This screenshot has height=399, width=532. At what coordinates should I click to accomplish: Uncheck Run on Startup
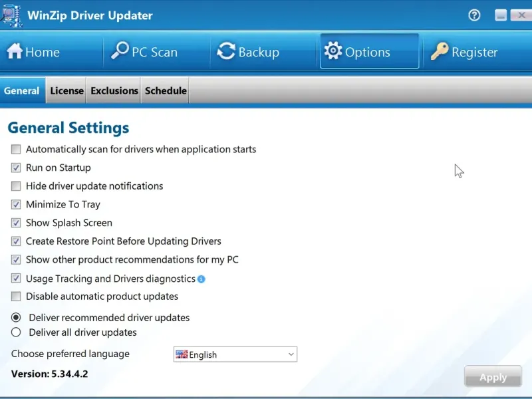coord(16,168)
